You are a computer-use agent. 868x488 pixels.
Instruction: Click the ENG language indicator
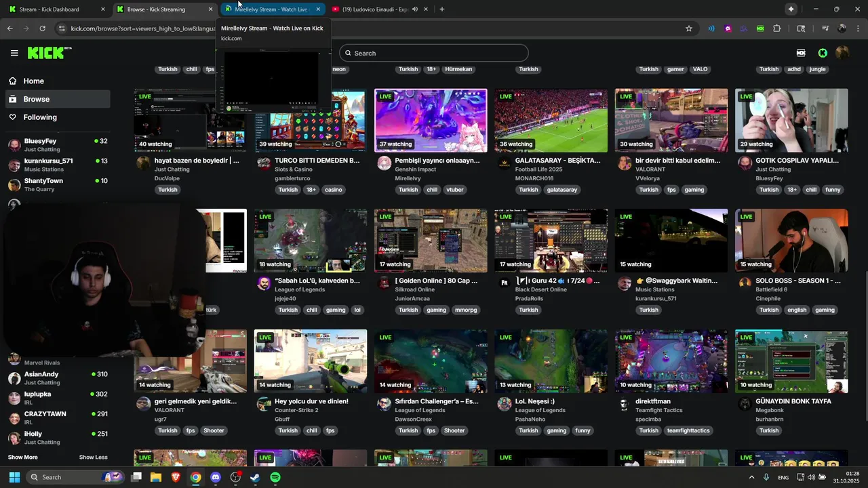pyautogui.click(x=783, y=477)
